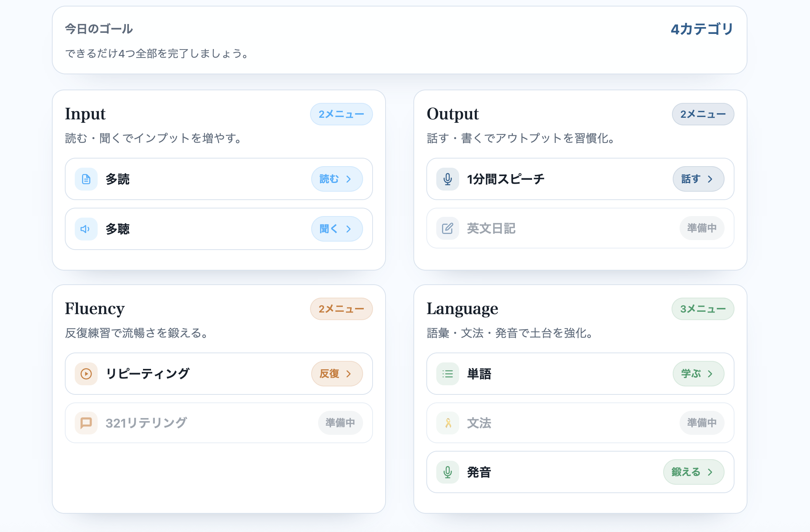Click the 今日のゴール heading
This screenshot has height=532, width=810.
tap(99, 29)
